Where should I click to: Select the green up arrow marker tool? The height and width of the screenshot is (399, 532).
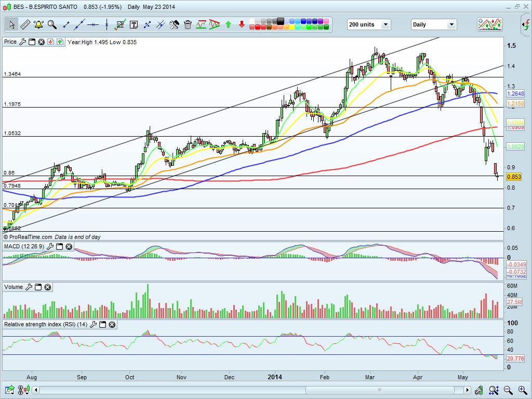coord(229,24)
